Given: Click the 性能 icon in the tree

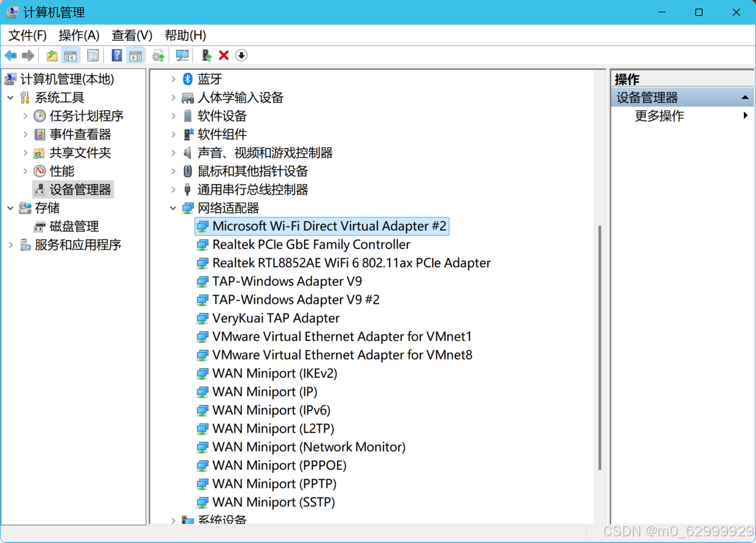Looking at the screenshot, I should 40,171.
